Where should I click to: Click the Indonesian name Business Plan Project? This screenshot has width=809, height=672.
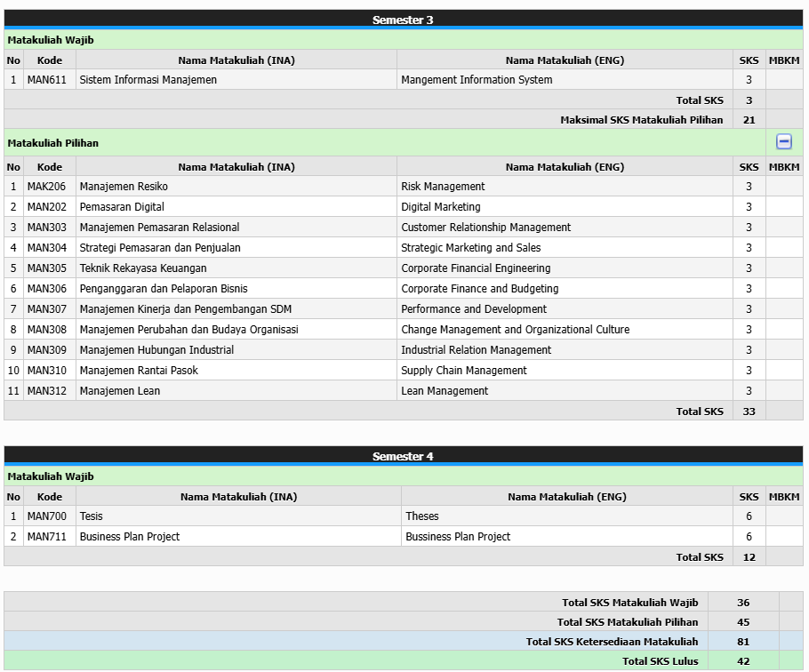130,537
